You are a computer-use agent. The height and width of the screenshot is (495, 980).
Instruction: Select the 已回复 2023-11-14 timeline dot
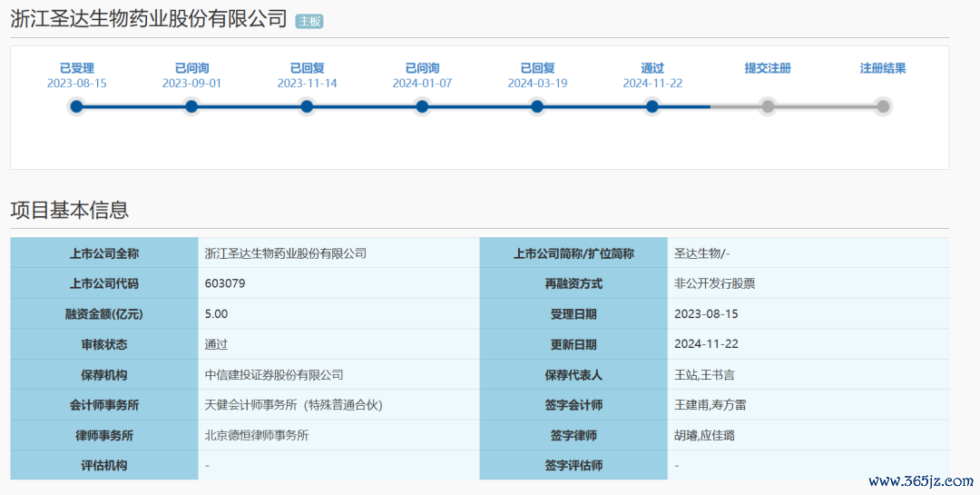pyautogui.click(x=307, y=107)
